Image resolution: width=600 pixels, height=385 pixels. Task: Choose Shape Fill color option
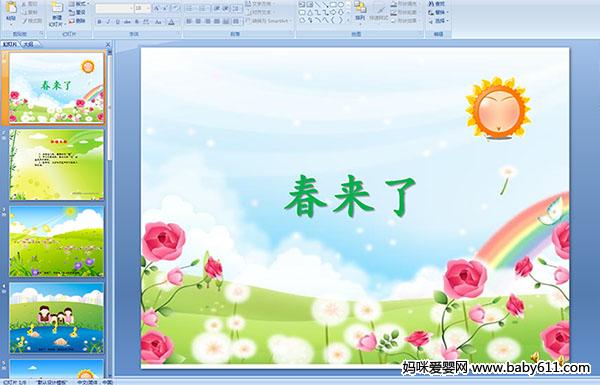405,4
